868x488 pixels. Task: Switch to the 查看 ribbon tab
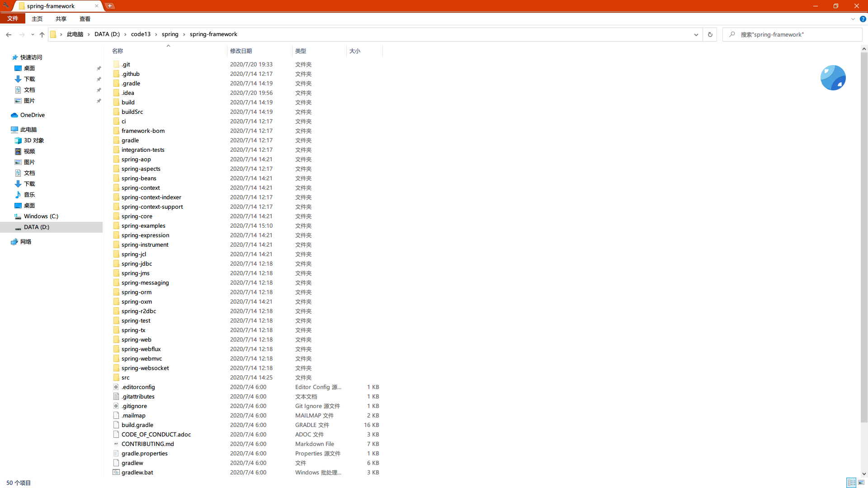pos(85,19)
